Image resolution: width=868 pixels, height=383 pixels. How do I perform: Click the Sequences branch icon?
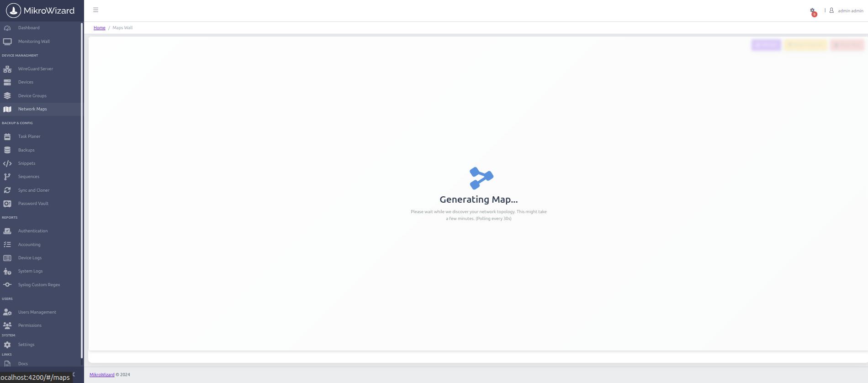click(7, 177)
